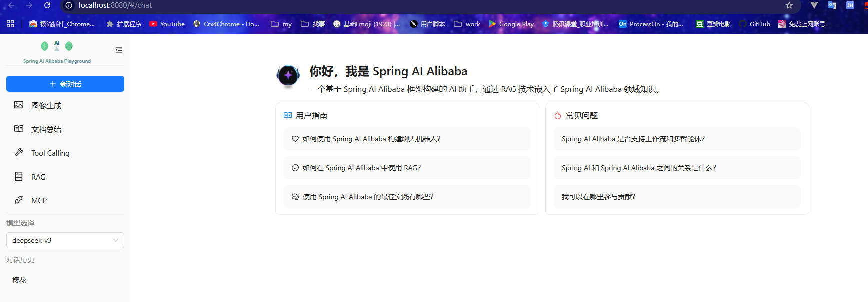Viewport: 868px width, 302px height.
Task: Open the Google Play bookmark
Action: click(x=511, y=24)
